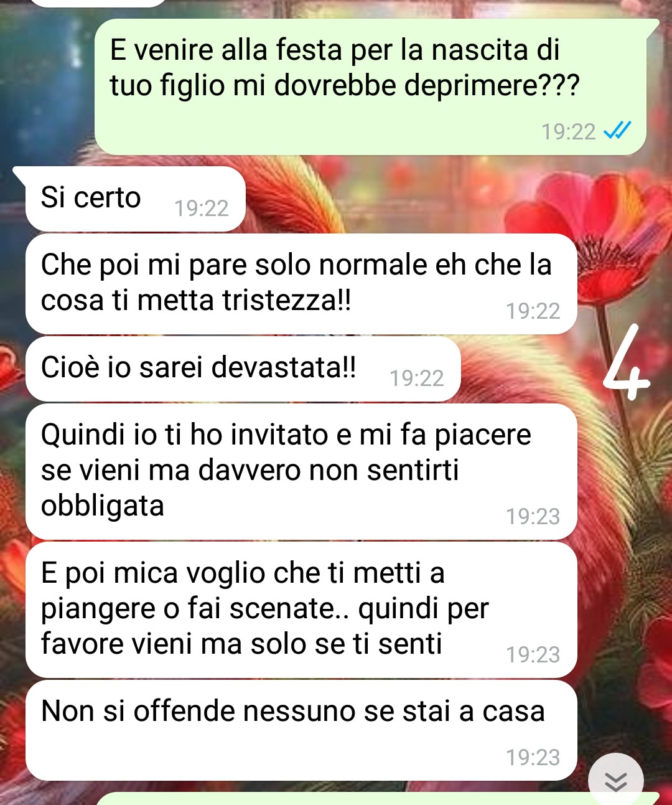Select the "E poi mica voglio" message bubble

[x=301, y=610]
